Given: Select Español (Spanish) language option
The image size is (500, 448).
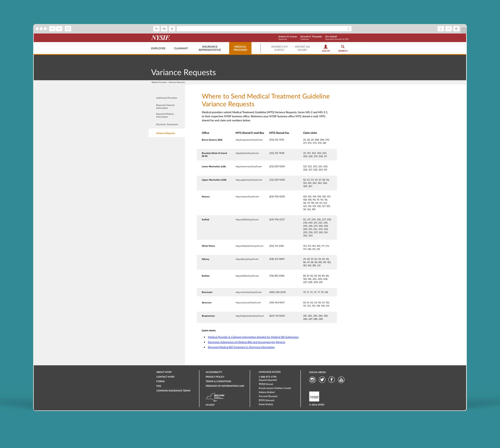Looking at the screenshot, I should point(268,380).
